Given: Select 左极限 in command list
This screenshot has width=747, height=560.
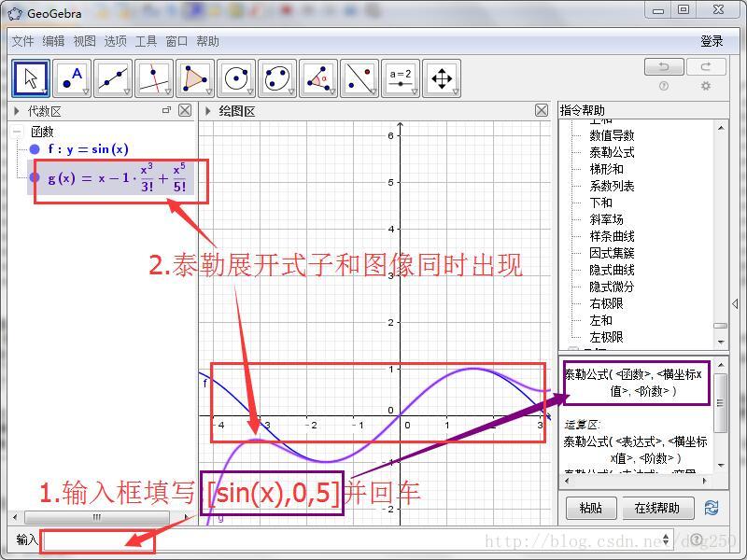Looking at the screenshot, I should pos(606,337).
